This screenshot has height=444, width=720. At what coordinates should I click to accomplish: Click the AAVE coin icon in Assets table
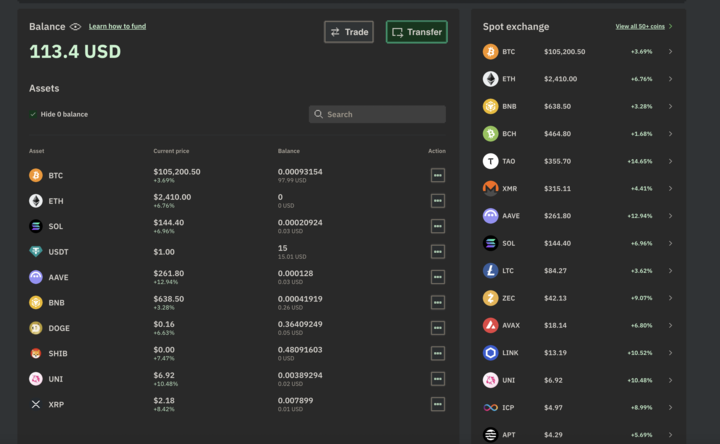point(36,277)
